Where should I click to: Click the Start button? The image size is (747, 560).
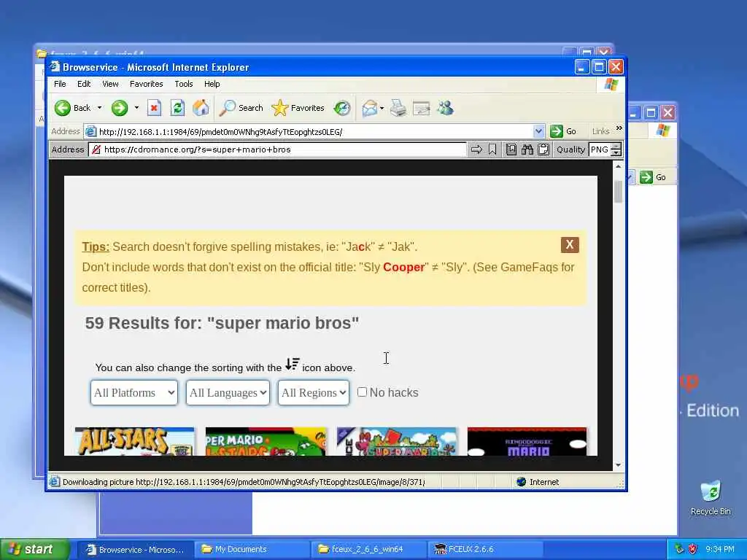coord(34,550)
